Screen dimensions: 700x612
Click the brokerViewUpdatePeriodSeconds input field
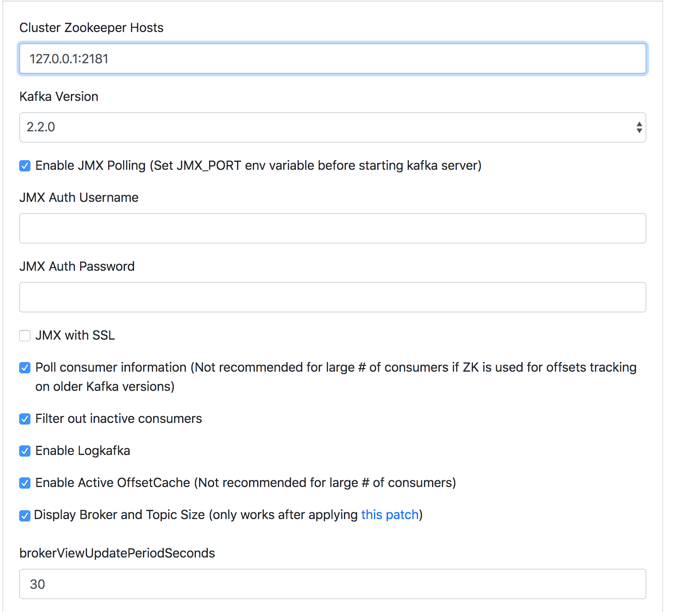click(x=332, y=584)
